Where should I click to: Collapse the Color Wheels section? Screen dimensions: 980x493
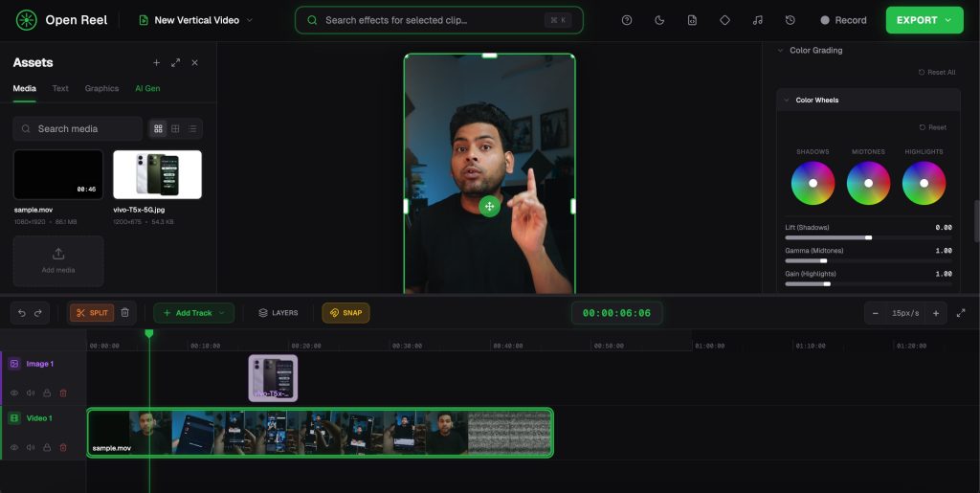tap(787, 100)
